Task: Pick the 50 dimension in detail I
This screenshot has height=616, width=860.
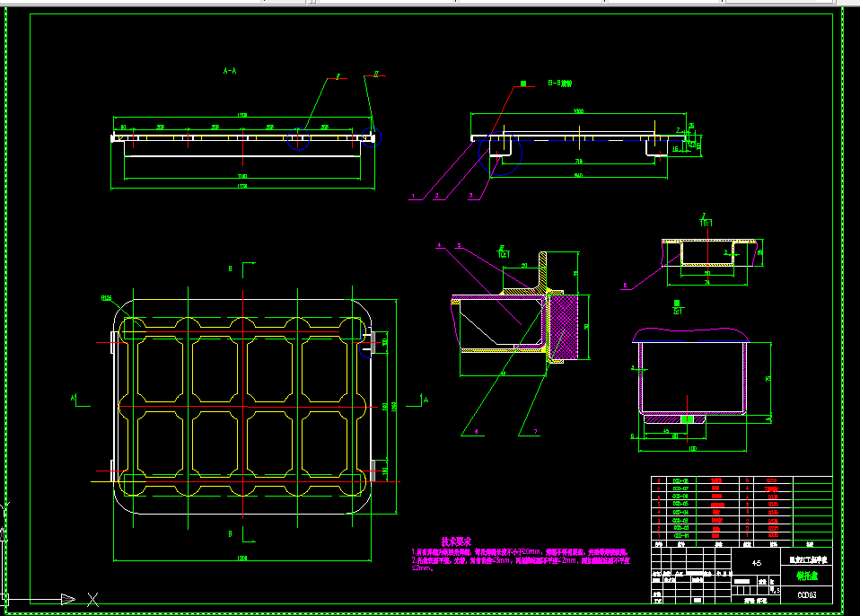Action: point(707,273)
